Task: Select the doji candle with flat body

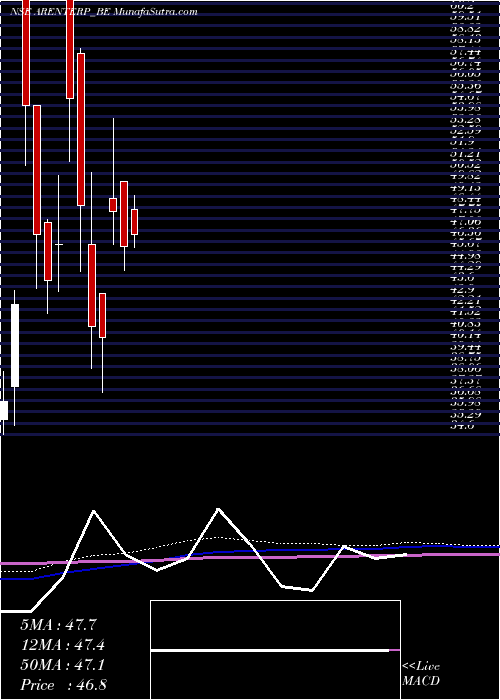Action: pos(58,245)
